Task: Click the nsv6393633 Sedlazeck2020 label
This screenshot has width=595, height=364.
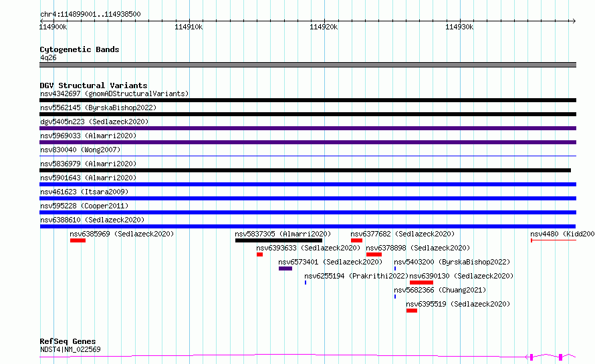Action: [308, 248]
